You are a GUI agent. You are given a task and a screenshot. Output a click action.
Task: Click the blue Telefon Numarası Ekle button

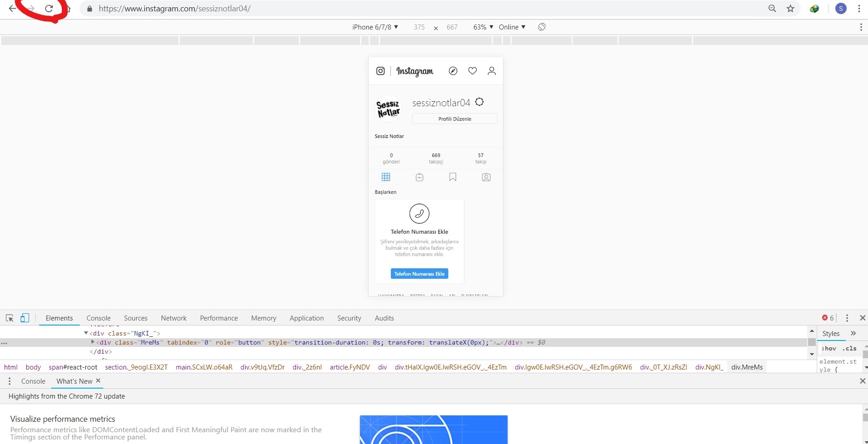(x=419, y=274)
